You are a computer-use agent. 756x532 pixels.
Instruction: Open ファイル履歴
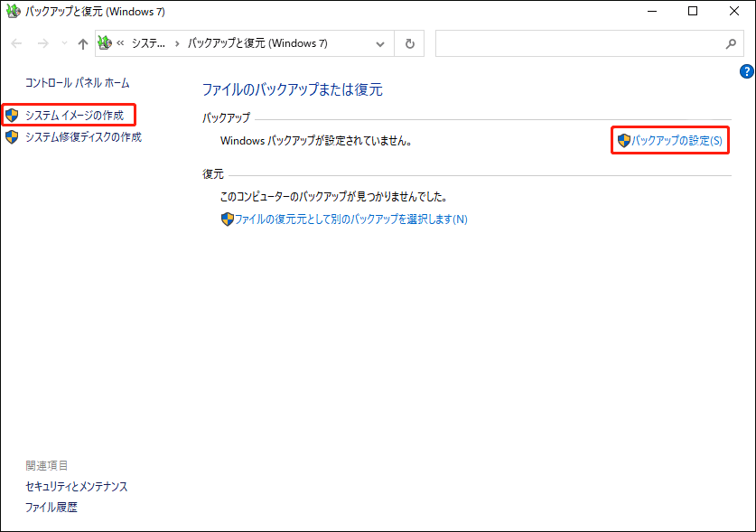(49, 507)
